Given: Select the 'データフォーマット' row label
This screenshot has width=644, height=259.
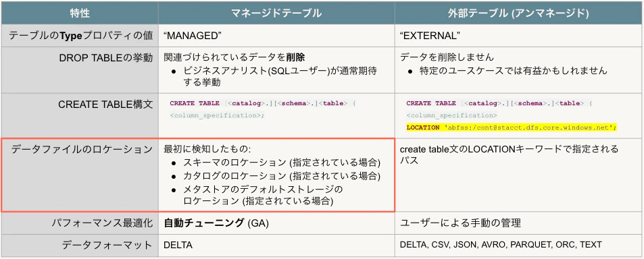Looking at the screenshot, I should (x=107, y=245).
